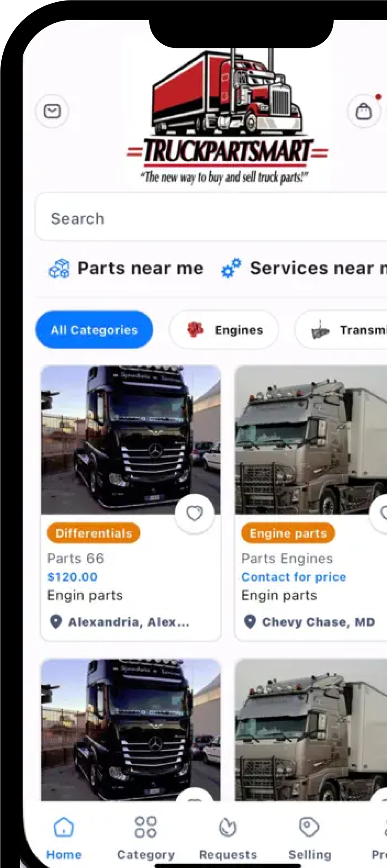
Task: Tap the TruckPartsMart logo
Action: point(227,117)
